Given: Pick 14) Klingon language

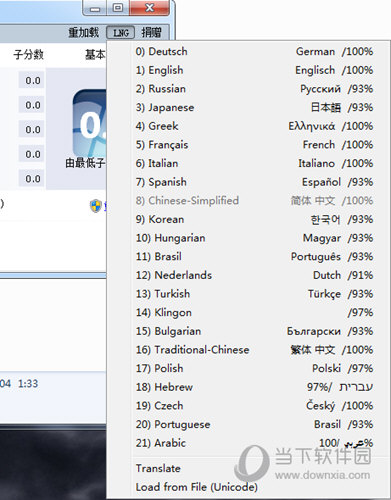Looking at the screenshot, I should 248,313.
